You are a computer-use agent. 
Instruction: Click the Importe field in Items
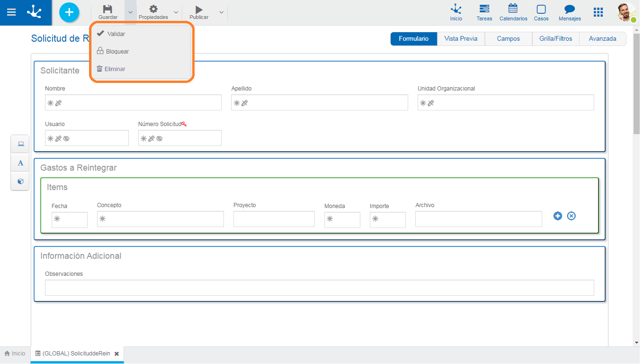pyautogui.click(x=388, y=220)
